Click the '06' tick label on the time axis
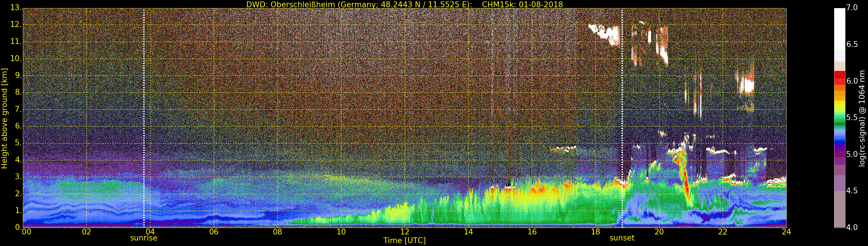The height and width of the screenshot is (246, 868). (x=214, y=232)
